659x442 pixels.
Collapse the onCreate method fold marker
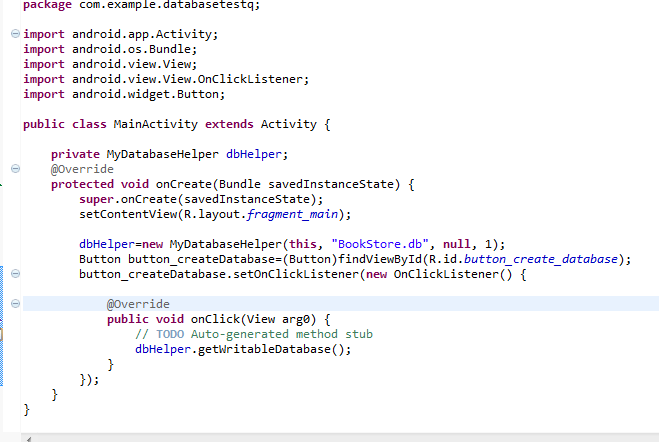tap(15, 169)
